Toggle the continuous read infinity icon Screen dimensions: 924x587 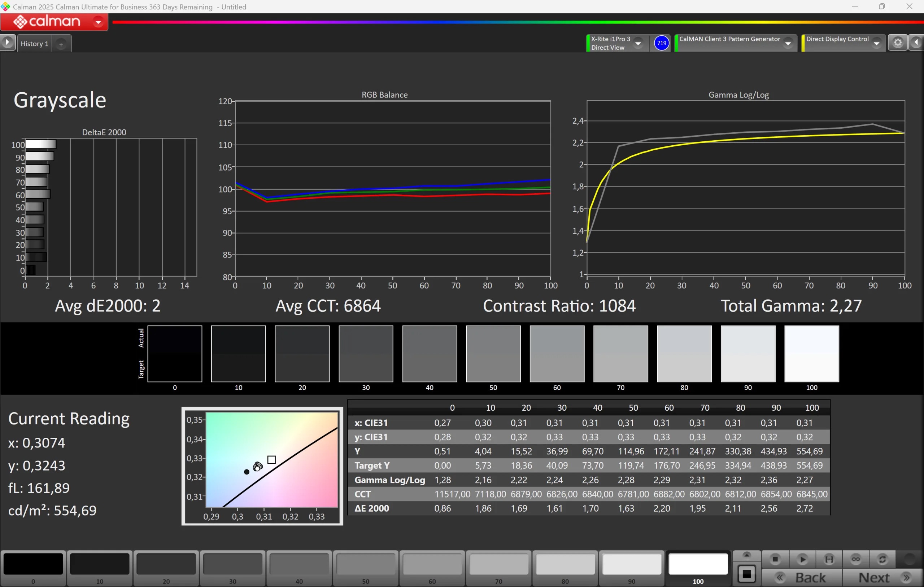tap(855, 559)
